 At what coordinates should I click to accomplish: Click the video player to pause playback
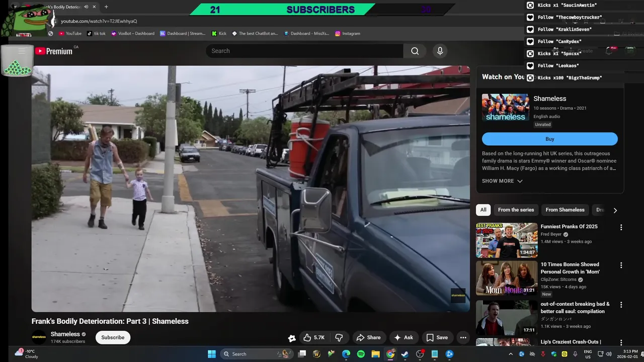[251, 189]
